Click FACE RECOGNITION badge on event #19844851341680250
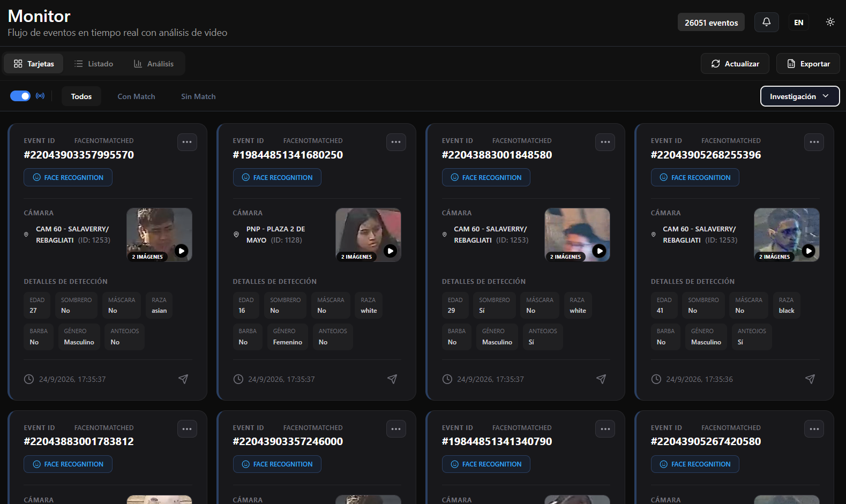 click(277, 177)
